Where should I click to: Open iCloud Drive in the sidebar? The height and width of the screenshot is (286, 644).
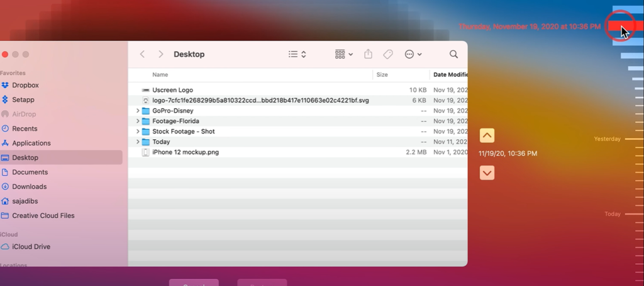pyautogui.click(x=31, y=246)
